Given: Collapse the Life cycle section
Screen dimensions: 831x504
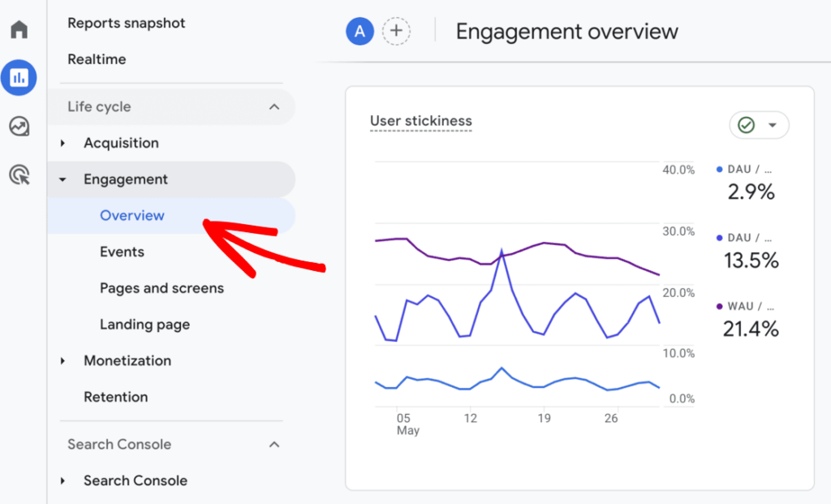Looking at the screenshot, I should pyautogui.click(x=274, y=106).
